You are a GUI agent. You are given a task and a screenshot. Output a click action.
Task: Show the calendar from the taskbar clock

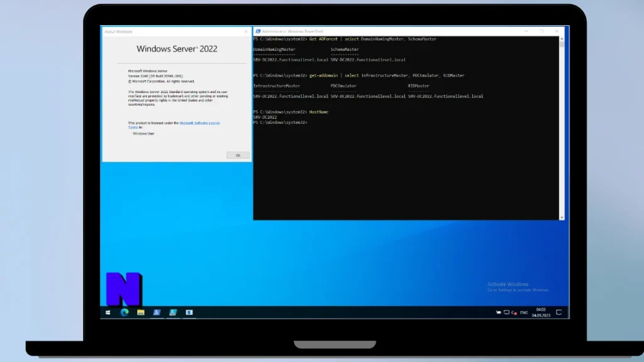(x=541, y=312)
